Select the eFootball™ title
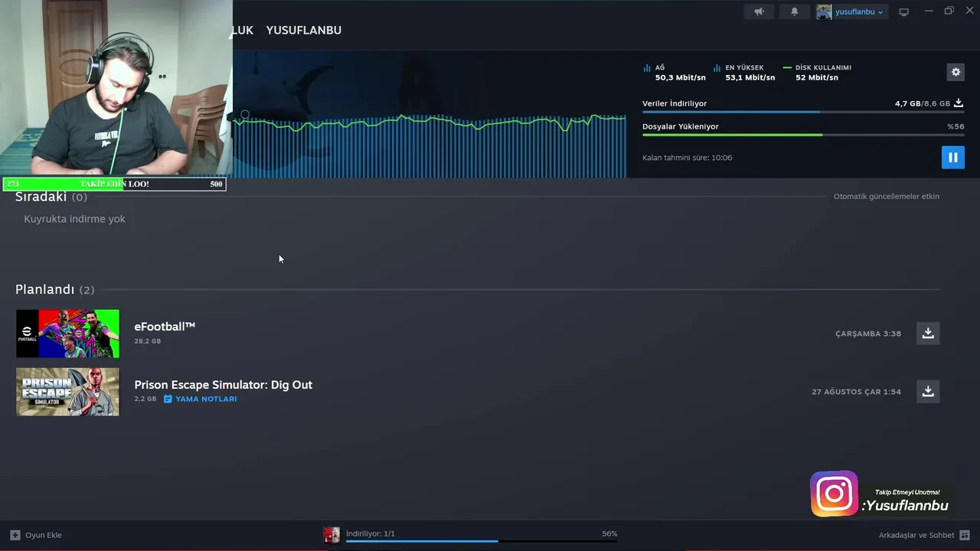 point(165,326)
